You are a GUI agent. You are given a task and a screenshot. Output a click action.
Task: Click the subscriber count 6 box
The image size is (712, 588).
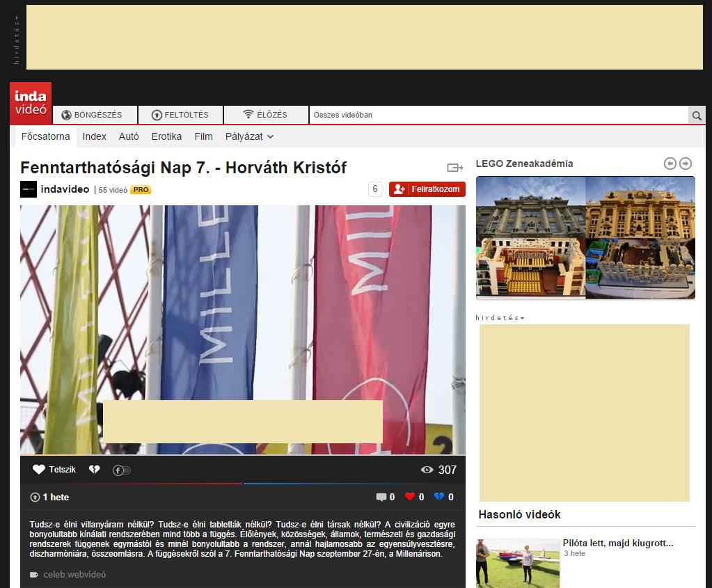[x=375, y=189]
